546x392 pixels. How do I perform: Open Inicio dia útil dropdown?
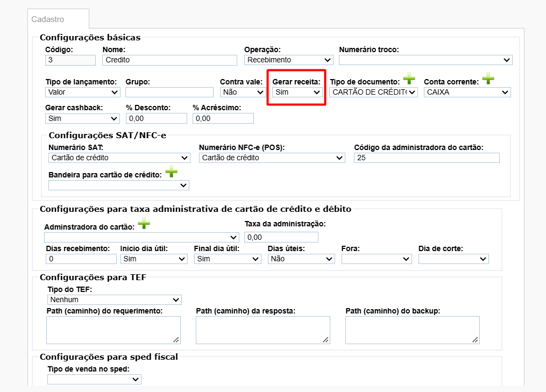coord(154,259)
